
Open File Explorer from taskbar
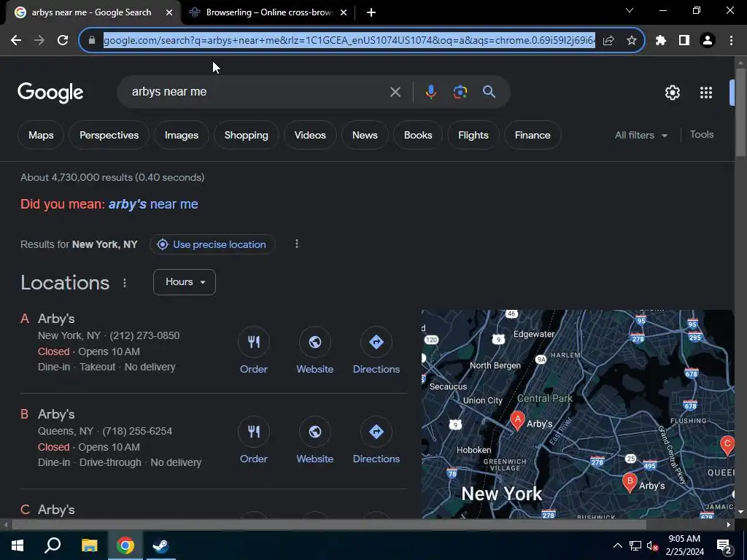89,545
